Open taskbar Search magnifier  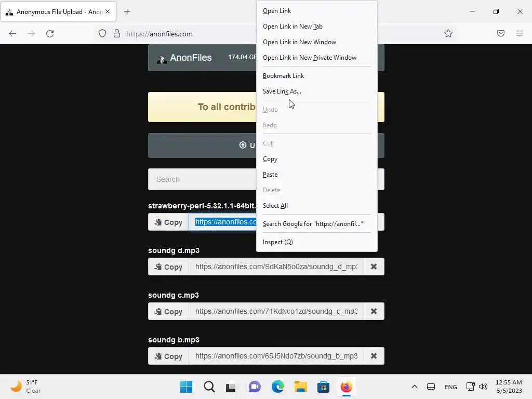(209, 387)
